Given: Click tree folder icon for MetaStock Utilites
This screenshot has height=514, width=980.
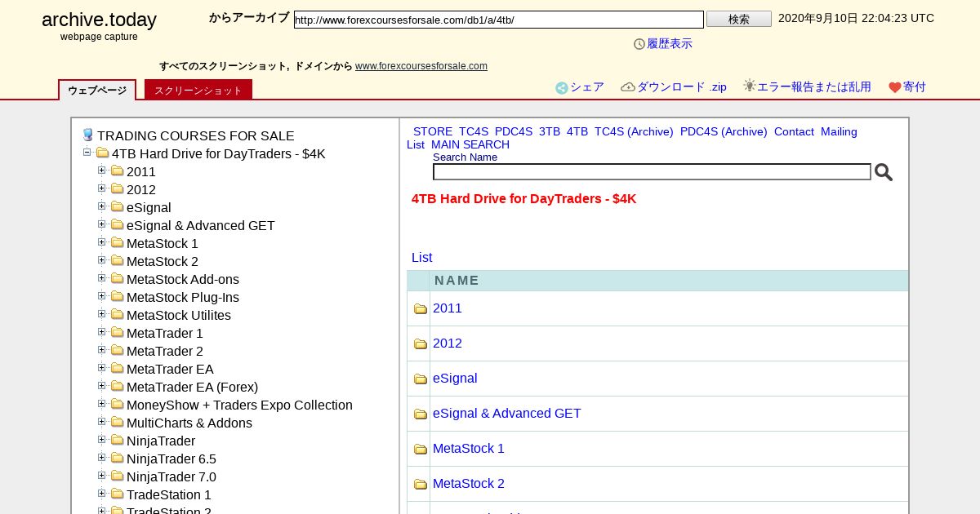Looking at the screenshot, I should 117,315.
